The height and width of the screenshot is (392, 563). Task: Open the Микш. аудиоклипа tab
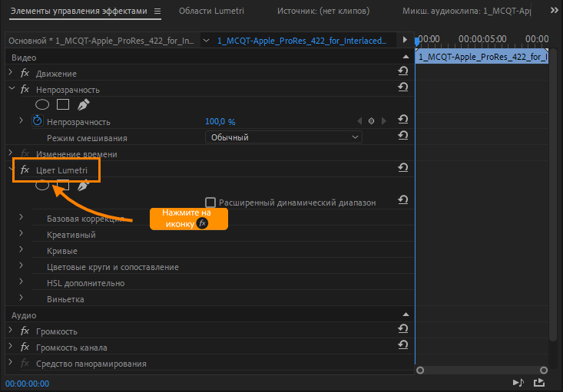click(466, 11)
